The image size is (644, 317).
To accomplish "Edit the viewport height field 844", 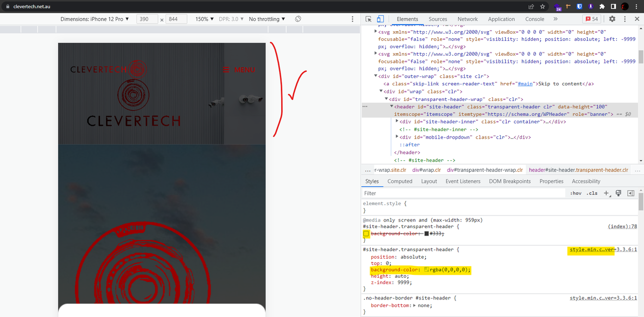I will [x=176, y=19].
